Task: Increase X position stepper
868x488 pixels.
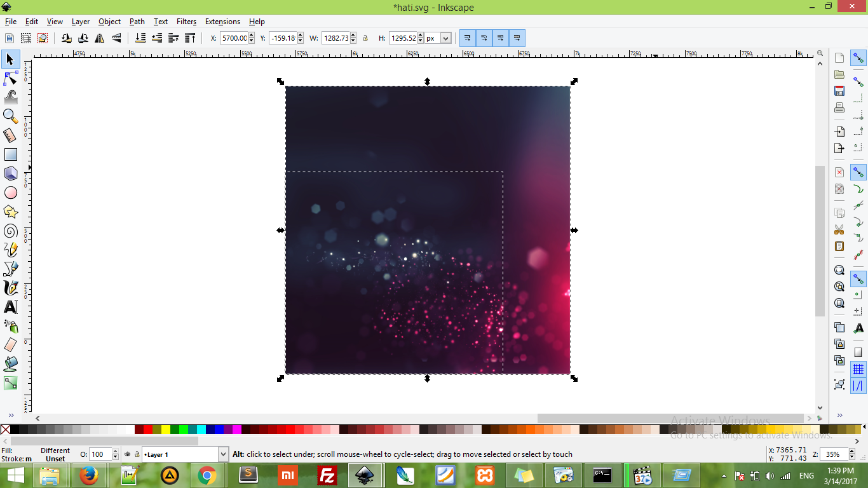Action: (252, 36)
